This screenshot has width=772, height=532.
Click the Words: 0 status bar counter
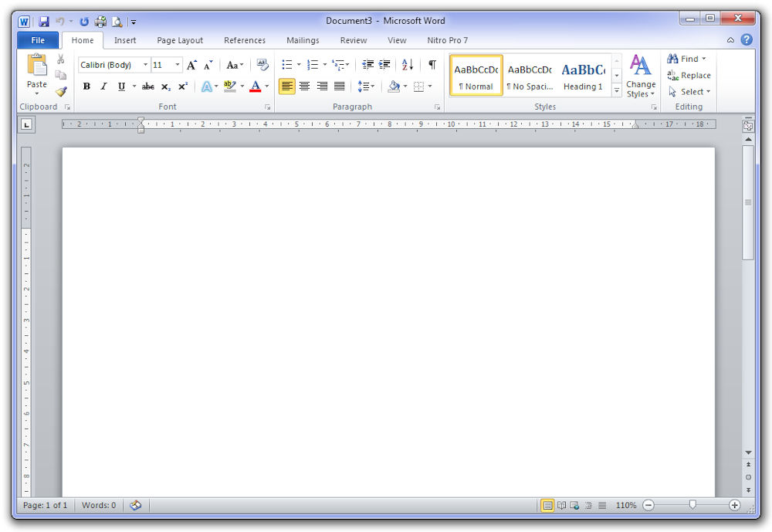point(99,506)
